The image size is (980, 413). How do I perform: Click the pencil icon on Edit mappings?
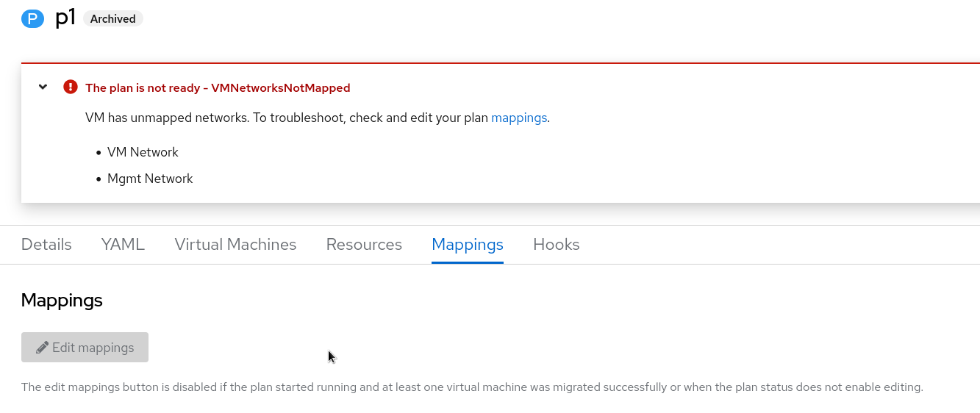[43, 348]
